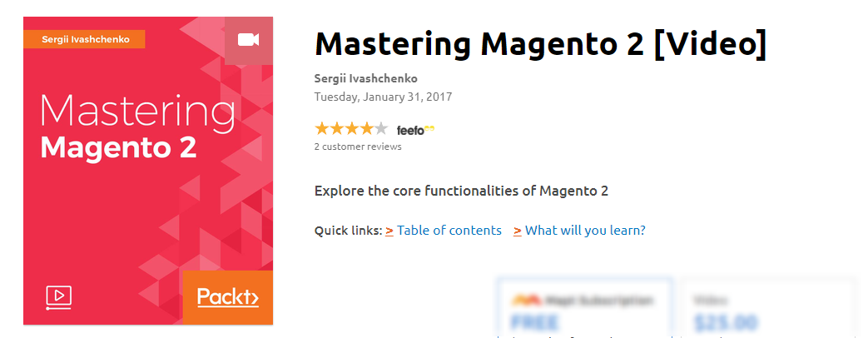The image size is (868, 338).
Task: Open the What will you learn? link
Action: coord(585,230)
